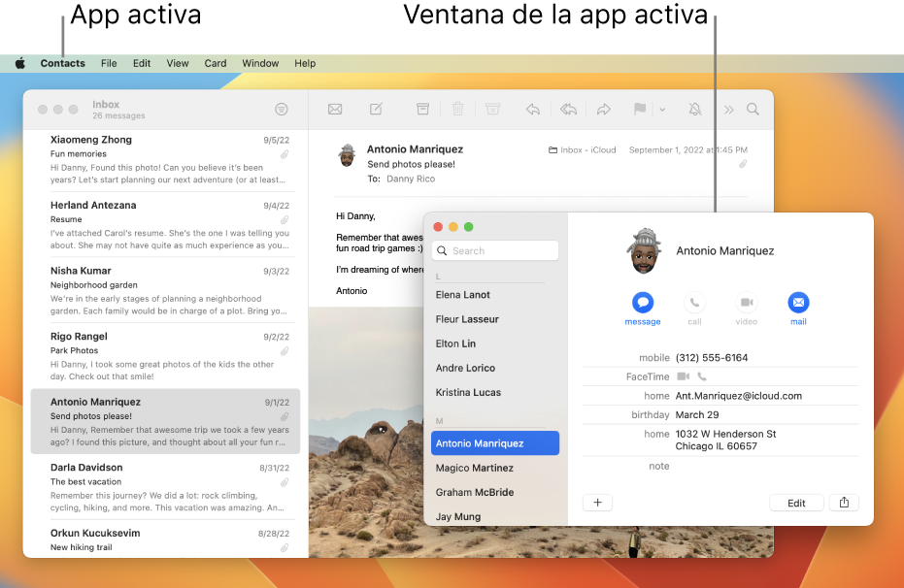Click the birthday value March 29

tap(697, 414)
